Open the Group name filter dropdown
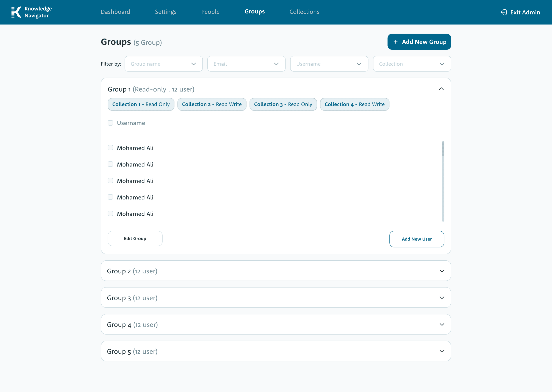 click(x=163, y=64)
